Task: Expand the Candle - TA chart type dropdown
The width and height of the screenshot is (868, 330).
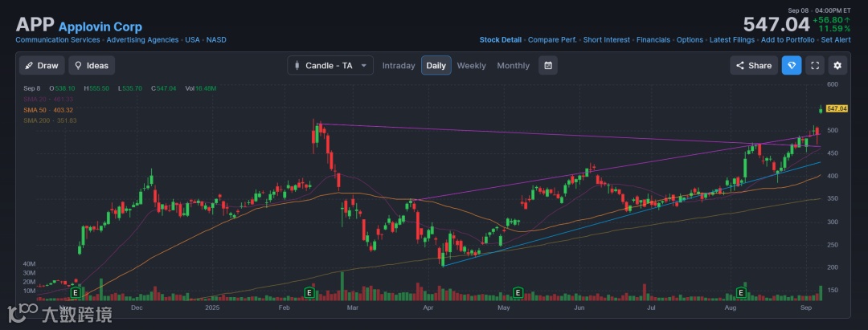Action: (x=330, y=65)
